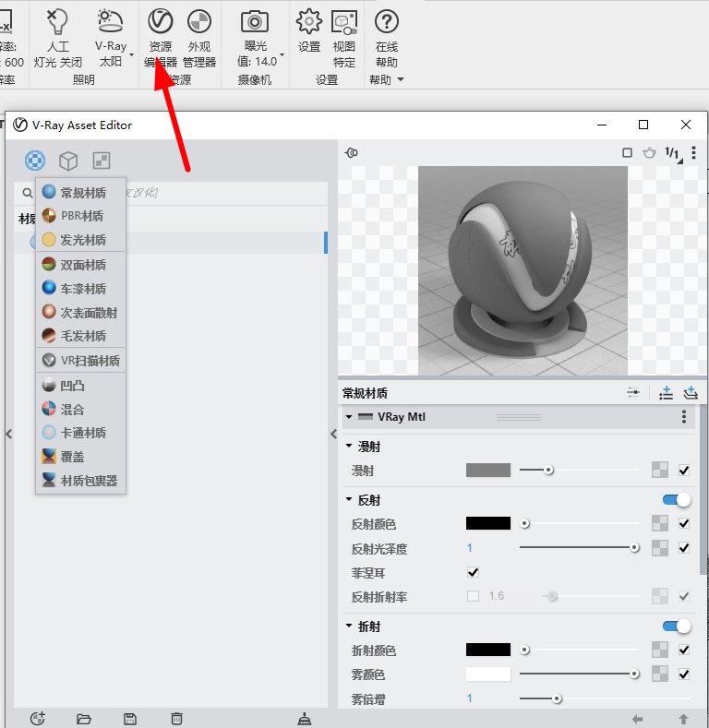Click the material preview sphere thumbnail
This screenshot has height=728, width=709.
pos(523,270)
